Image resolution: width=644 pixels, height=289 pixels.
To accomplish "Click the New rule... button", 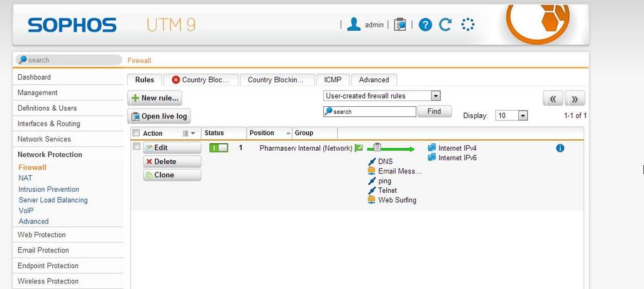I will 155,98.
